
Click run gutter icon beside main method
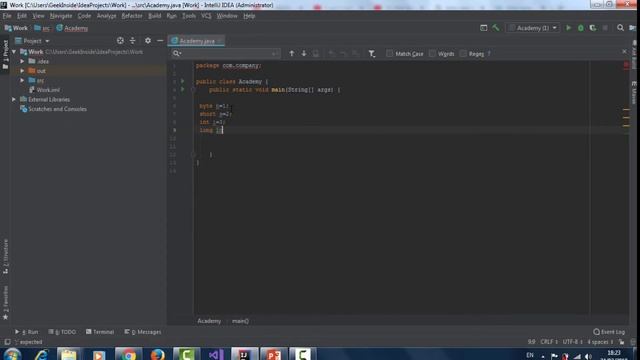coord(182,89)
